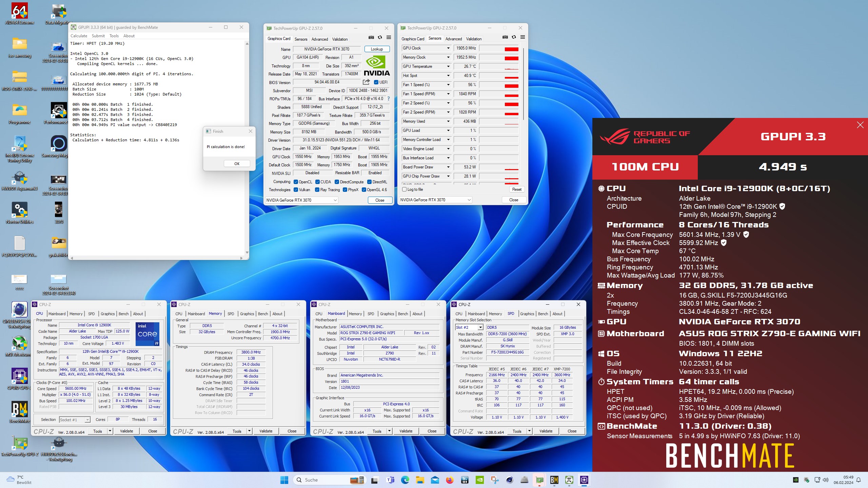Click camera icon in GPU-Z Sensors window
The image size is (868, 488).
pos(505,37)
